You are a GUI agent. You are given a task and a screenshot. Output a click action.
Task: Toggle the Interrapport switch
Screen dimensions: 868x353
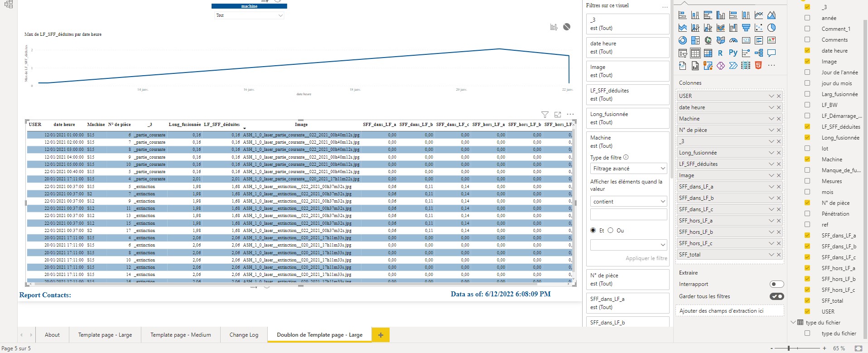pyautogui.click(x=776, y=284)
